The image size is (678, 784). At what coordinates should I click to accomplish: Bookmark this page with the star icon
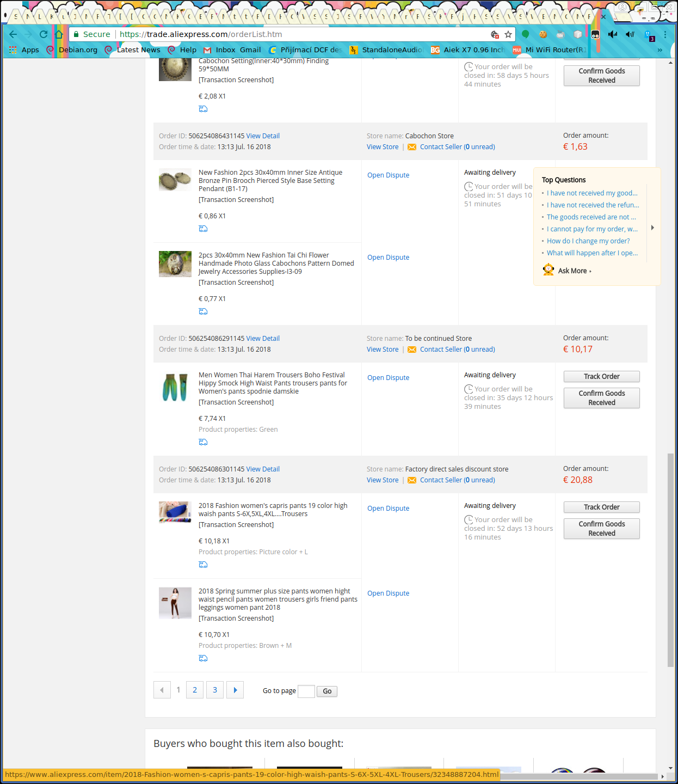[508, 34]
